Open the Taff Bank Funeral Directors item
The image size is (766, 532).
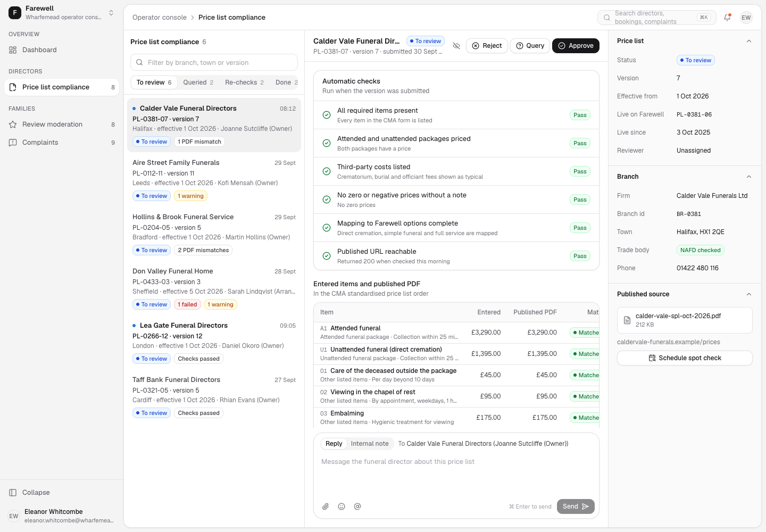[x=214, y=396]
